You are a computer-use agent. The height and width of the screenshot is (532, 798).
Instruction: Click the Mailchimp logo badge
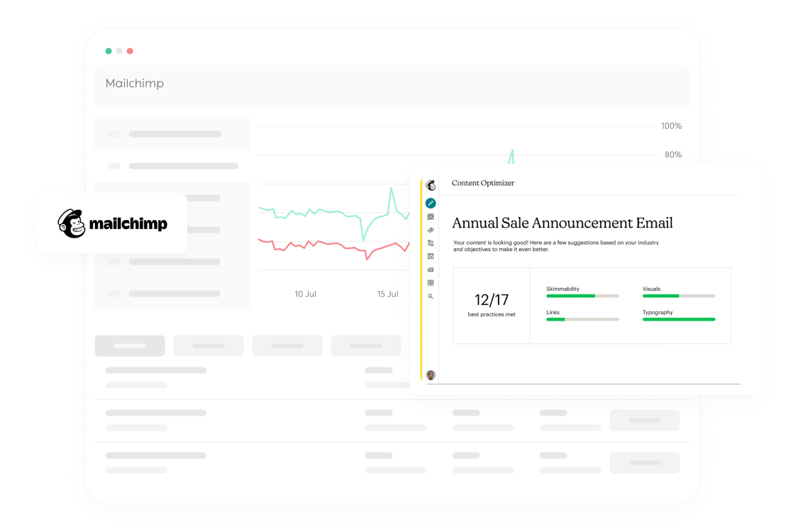113,223
